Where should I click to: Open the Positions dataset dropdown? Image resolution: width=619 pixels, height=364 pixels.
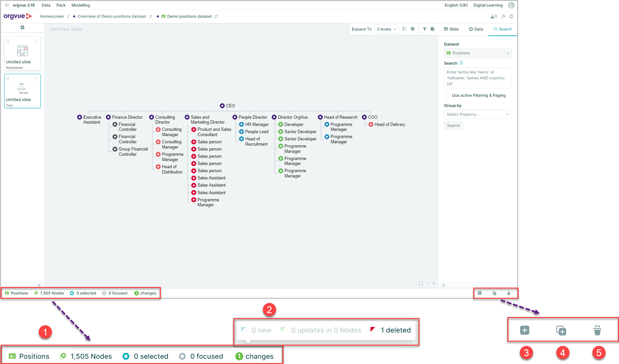point(478,53)
